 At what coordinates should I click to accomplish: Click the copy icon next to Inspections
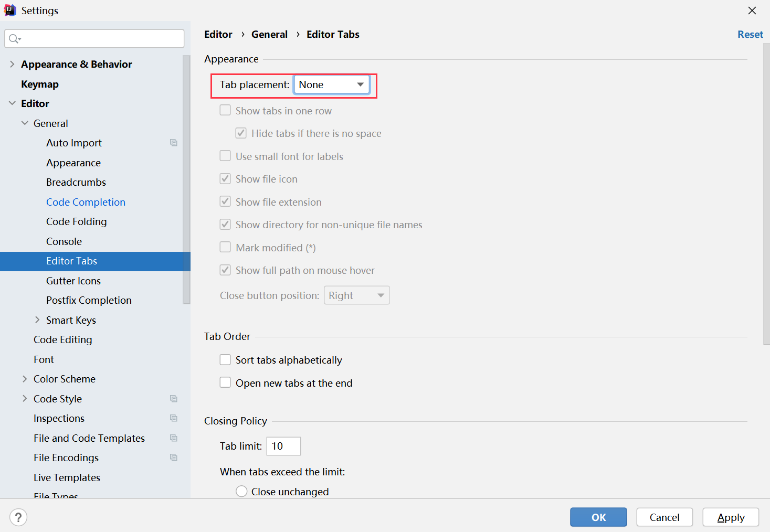click(x=174, y=418)
